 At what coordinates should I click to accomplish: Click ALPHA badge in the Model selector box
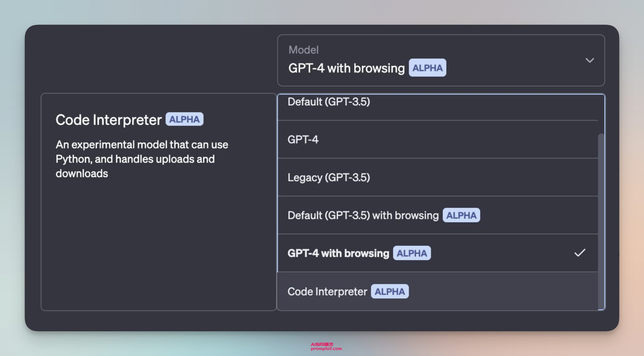tap(428, 68)
